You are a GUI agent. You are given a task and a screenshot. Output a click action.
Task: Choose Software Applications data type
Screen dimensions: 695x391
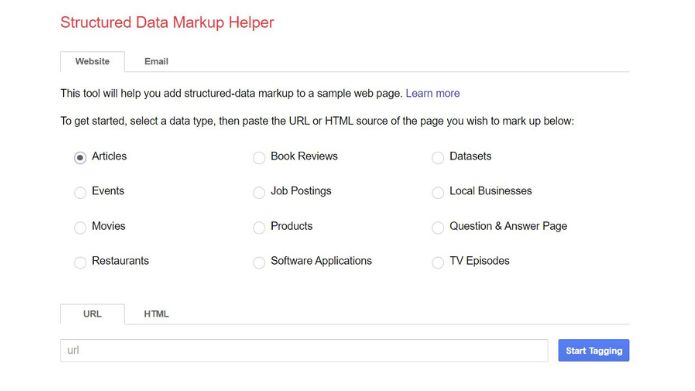click(x=259, y=262)
